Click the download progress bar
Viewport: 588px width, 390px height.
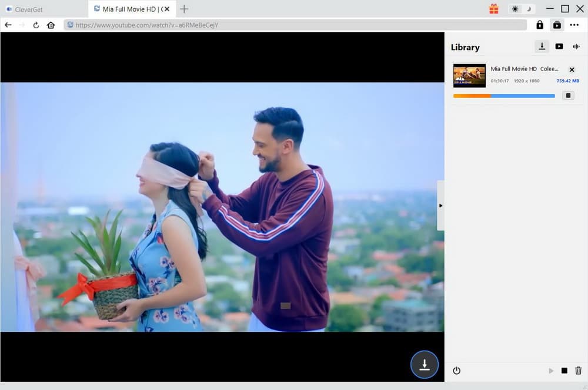pos(504,96)
